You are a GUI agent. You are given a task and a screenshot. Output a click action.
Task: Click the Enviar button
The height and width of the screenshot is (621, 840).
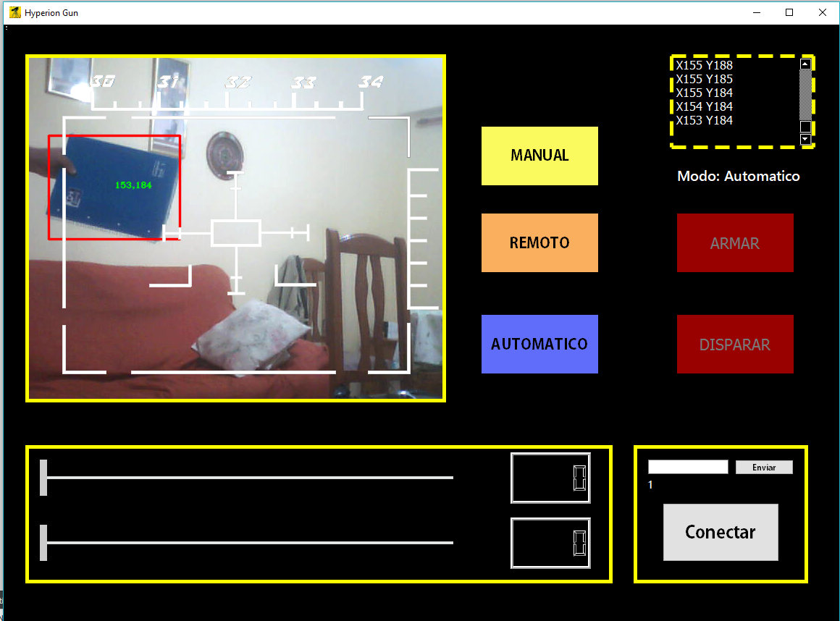pyautogui.click(x=764, y=468)
